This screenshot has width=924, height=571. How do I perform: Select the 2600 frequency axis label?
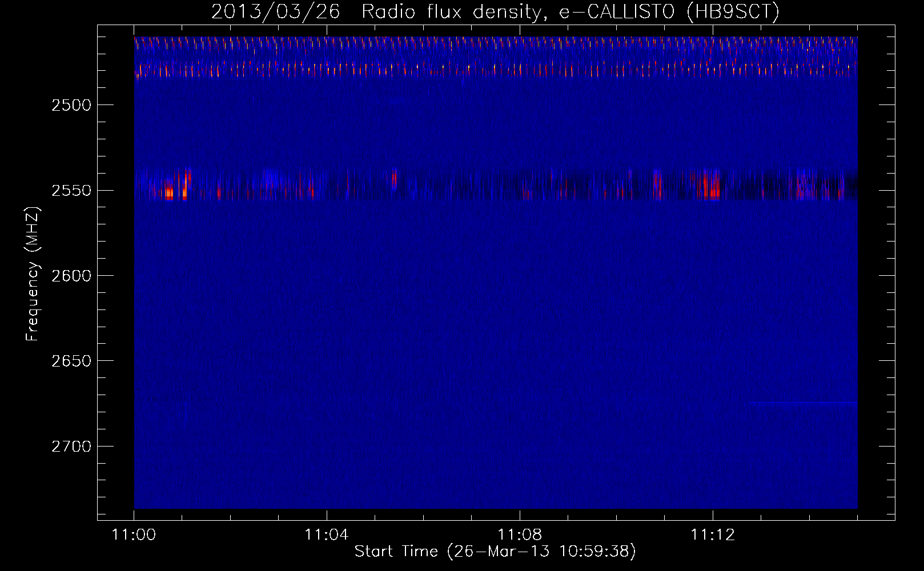[x=71, y=276]
